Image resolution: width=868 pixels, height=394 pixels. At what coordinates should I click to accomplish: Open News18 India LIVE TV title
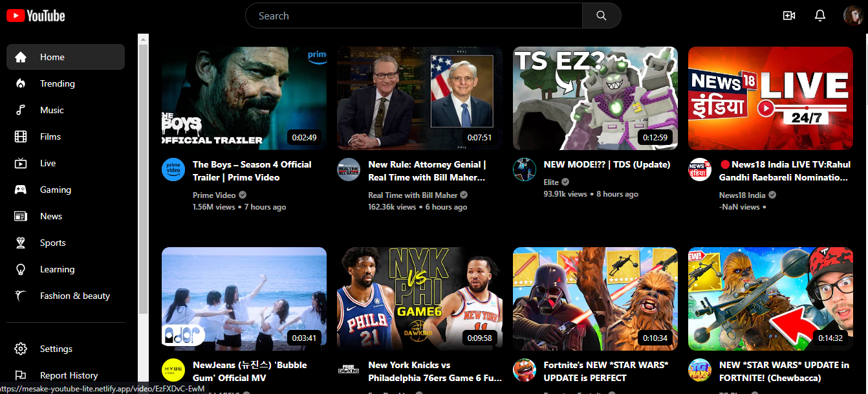pyautogui.click(x=785, y=171)
